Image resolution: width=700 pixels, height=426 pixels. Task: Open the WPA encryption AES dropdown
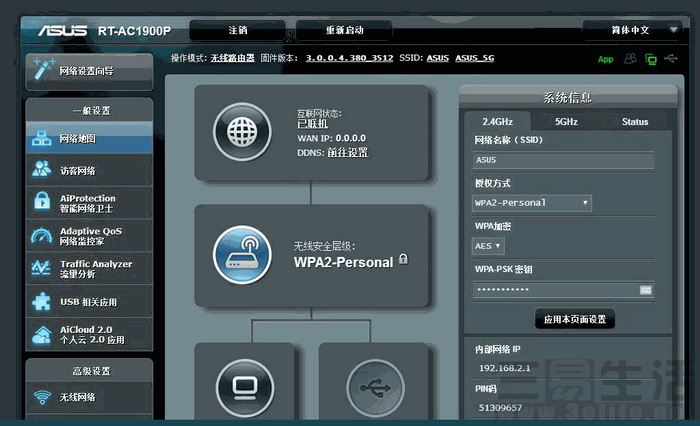[x=488, y=246]
